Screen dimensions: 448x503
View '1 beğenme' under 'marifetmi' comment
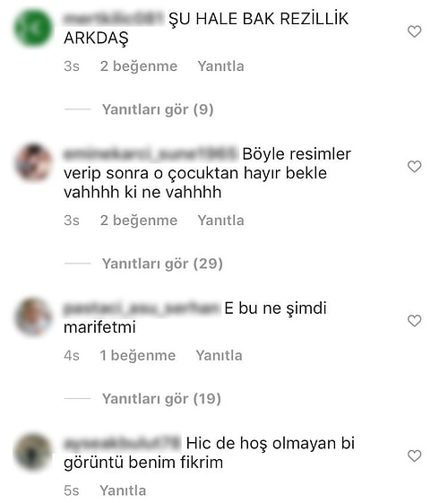[138, 355]
